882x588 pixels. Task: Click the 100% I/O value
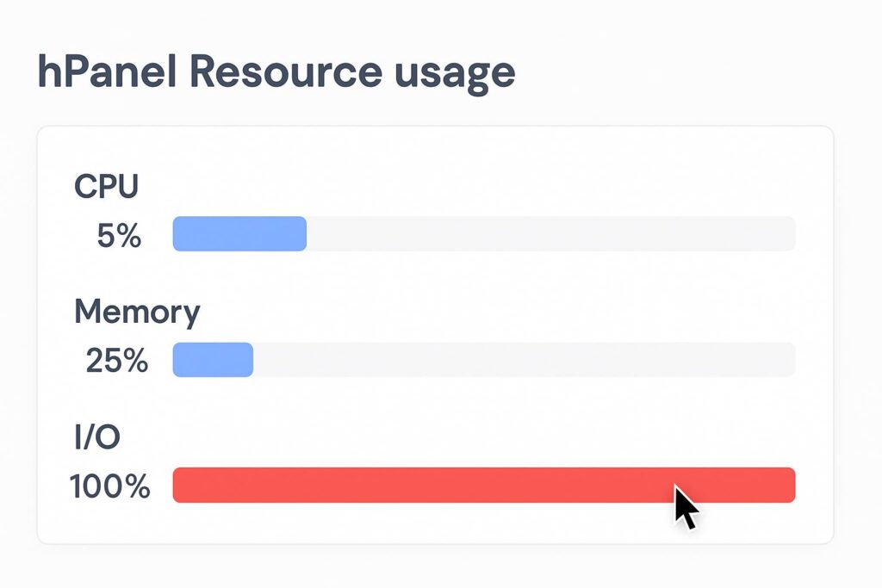(x=110, y=486)
